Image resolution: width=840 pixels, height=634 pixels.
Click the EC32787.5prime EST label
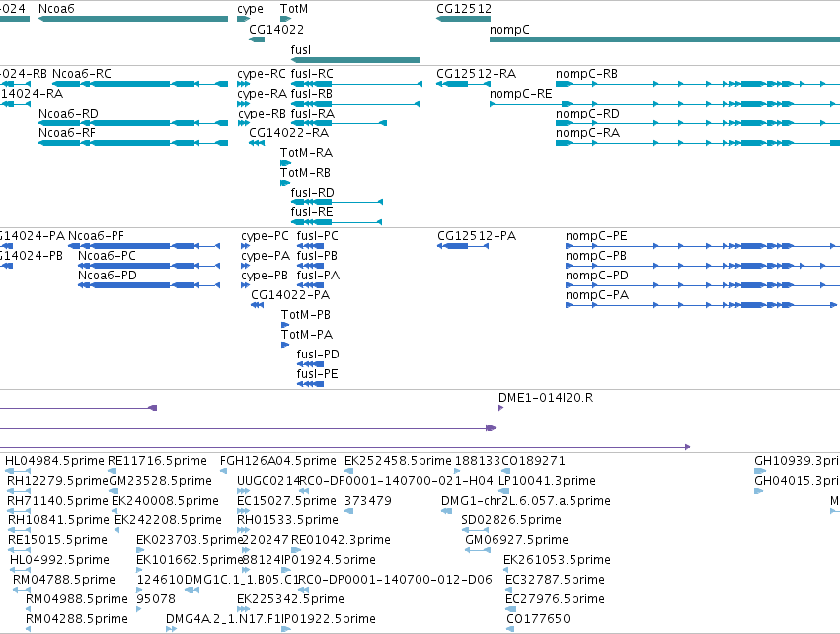click(555, 580)
